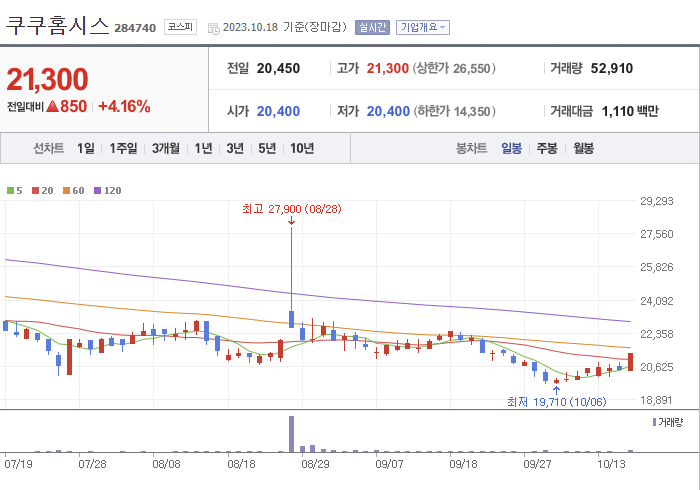Switch to 일봉 candlestick chart
This screenshot has height=490, width=700.
point(511,148)
